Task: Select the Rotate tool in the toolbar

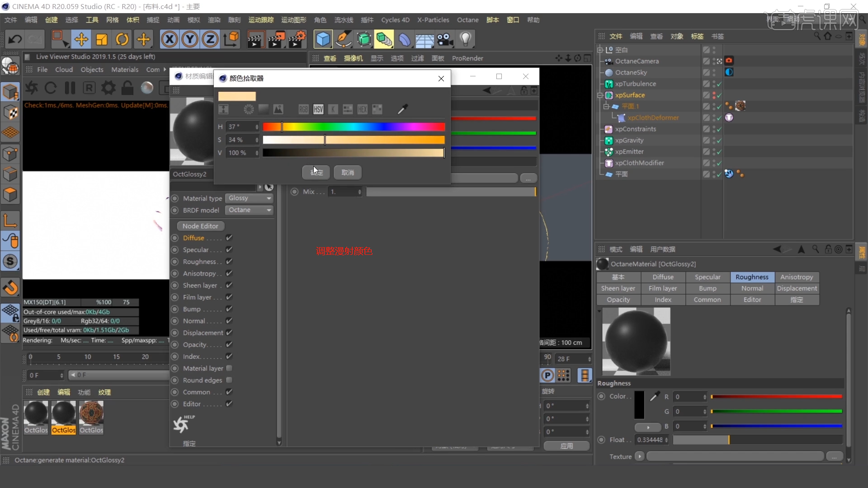Action: point(122,39)
